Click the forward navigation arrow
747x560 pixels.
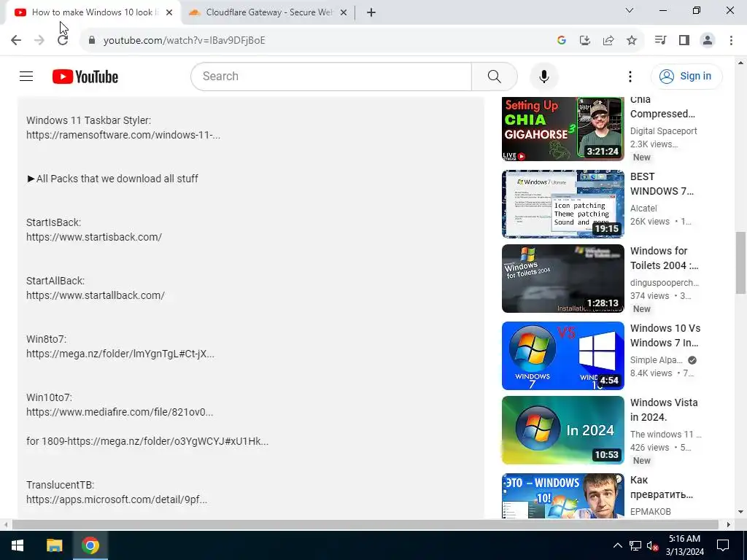tap(39, 40)
